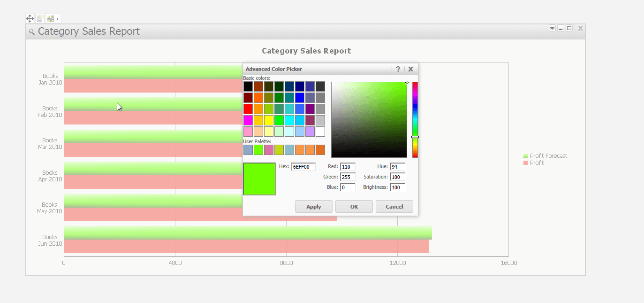Select the magenta basic color swatch

pyautogui.click(x=248, y=120)
